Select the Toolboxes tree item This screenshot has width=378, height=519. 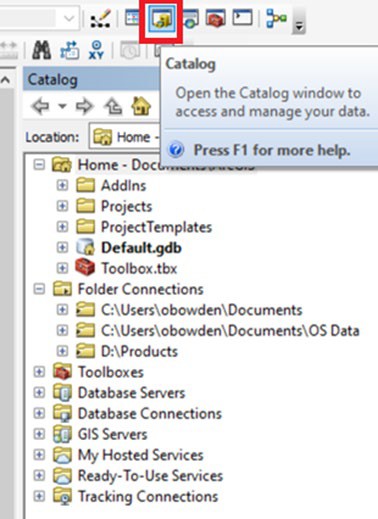(111, 372)
